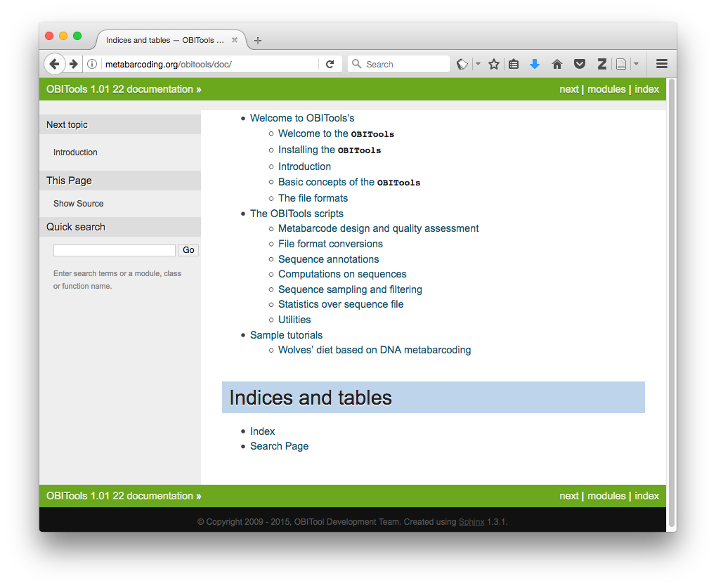Image resolution: width=716 pixels, height=588 pixels.
Task: Expand the dropdown arrow beside tag icon
Action: click(x=478, y=64)
